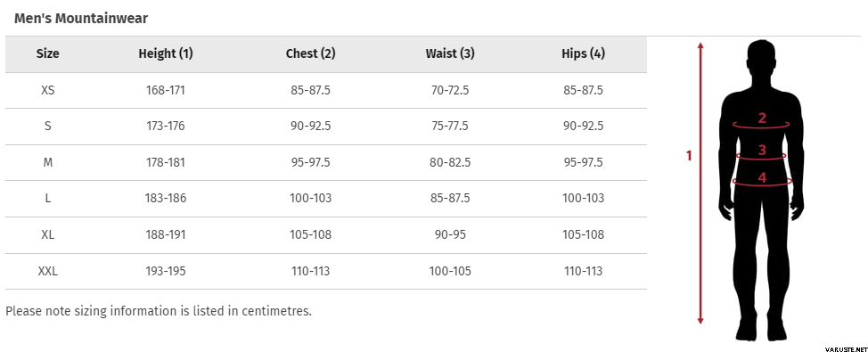Click the waist marker number 3 on silhouette
Image resolution: width=868 pixels, height=352 pixels.
pyautogui.click(x=762, y=150)
